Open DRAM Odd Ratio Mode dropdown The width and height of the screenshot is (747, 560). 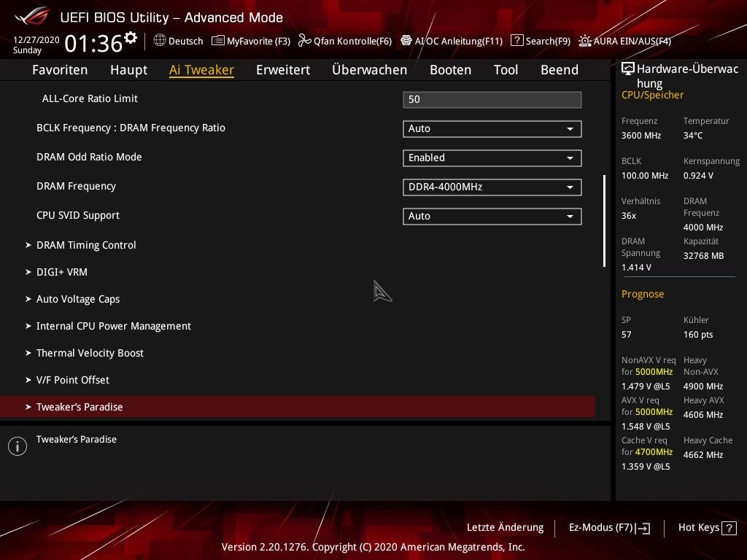[x=492, y=158]
